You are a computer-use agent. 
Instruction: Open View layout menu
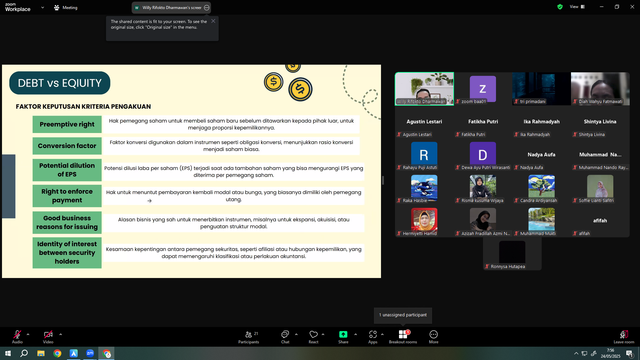coord(577,7)
